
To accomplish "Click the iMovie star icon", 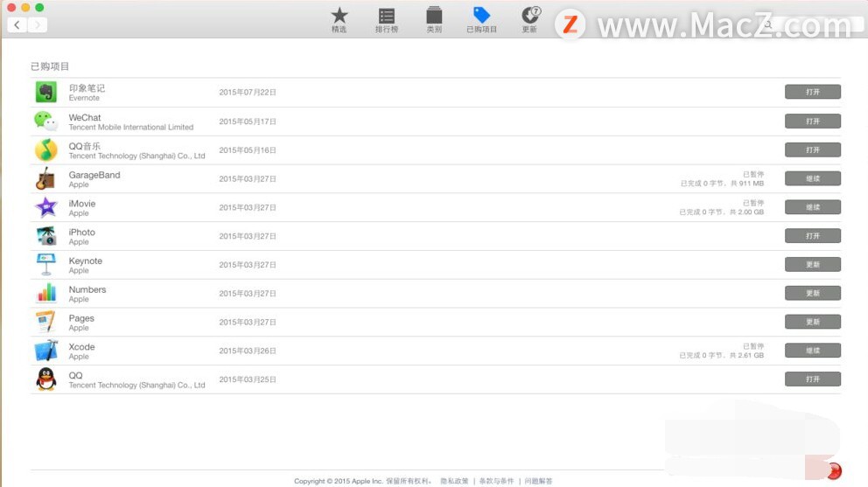I will point(46,207).
